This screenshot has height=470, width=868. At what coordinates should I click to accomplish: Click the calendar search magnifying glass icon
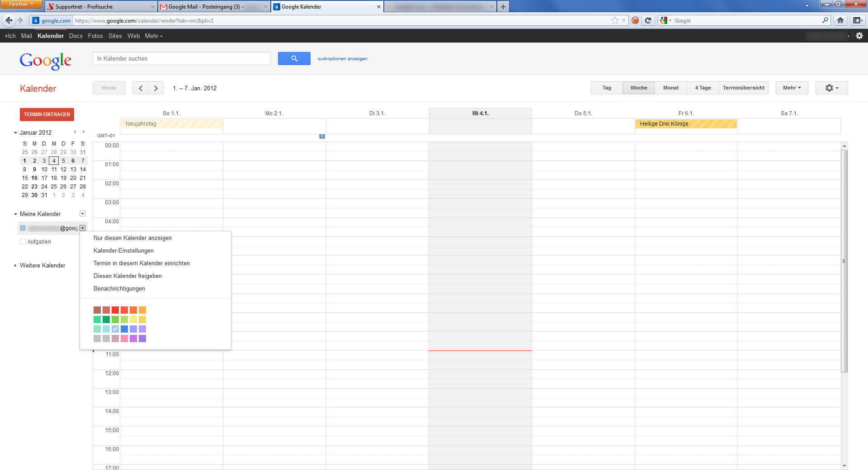[294, 58]
